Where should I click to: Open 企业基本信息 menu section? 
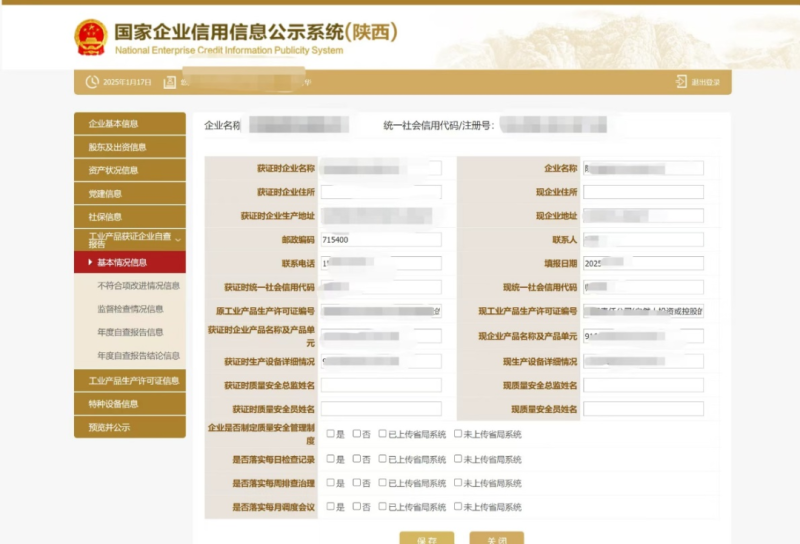(x=130, y=123)
